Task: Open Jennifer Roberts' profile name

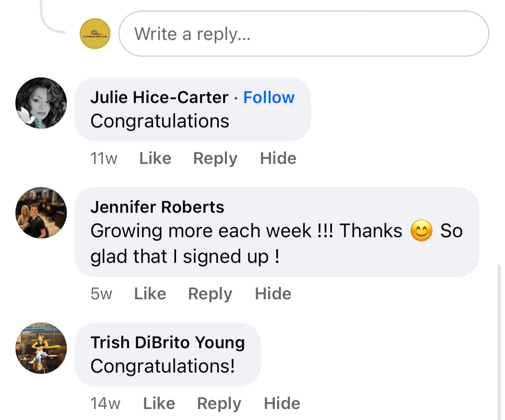Action: 157,207
